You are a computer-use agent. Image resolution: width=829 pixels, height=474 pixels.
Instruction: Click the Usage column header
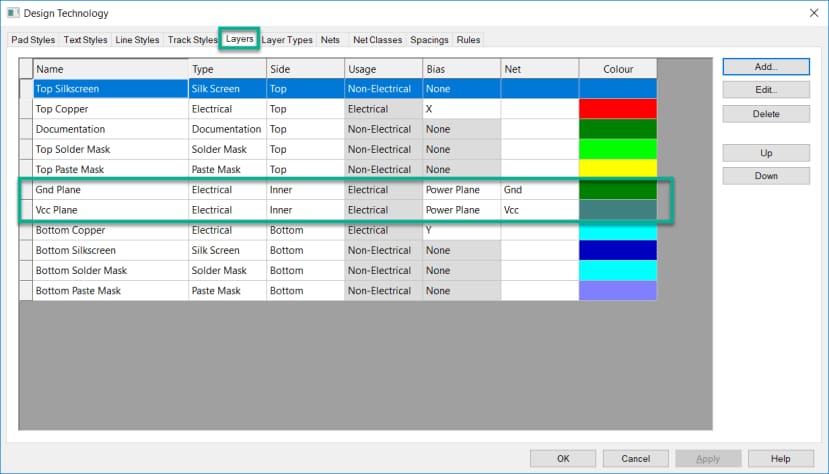click(x=383, y=69)
